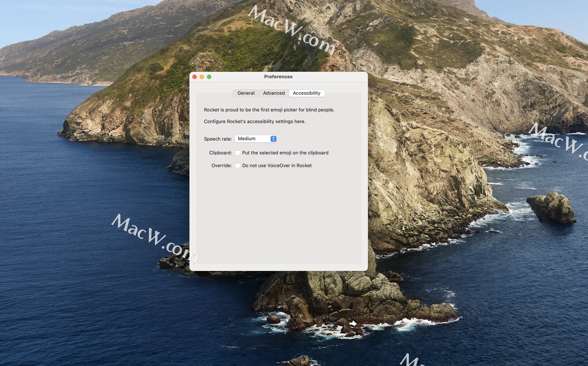Click 'Do not use VoiceOver in Rocket' text
Viewport: 588px width, 366px height.
pyautogui.click(x=277, y=166)
